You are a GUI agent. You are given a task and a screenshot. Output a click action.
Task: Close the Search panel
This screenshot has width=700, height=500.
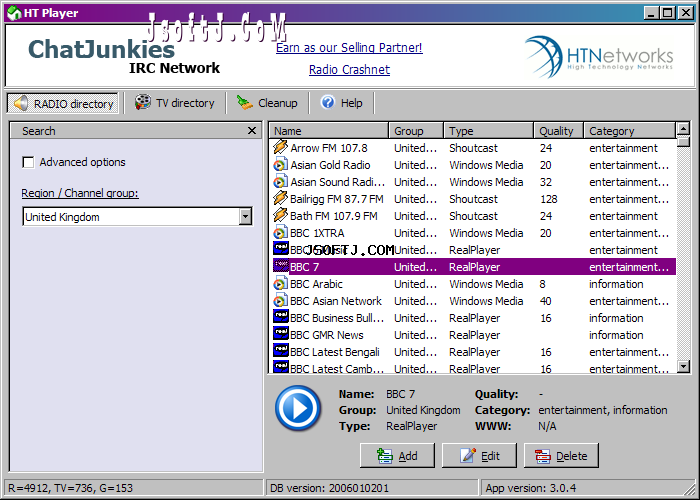(252, 130)
